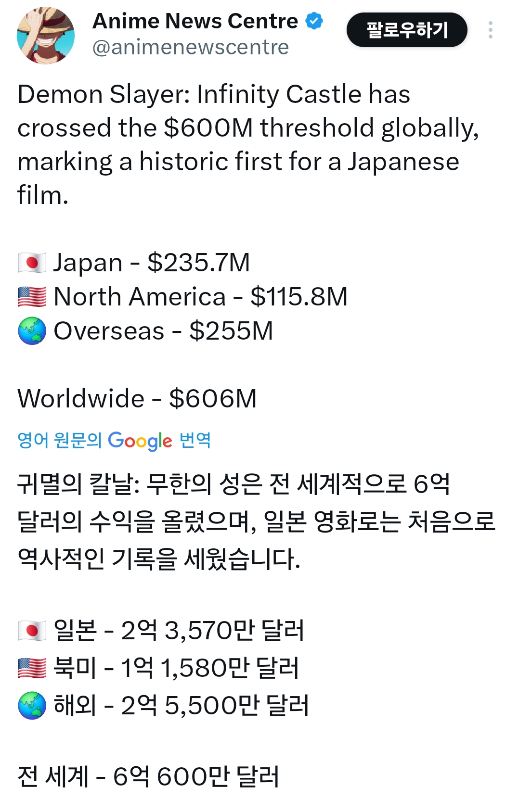Viewport: 519px width, 812px height.
Task: Tap the Japan flag emoji beside $235.7M
Action: click(32, 263)
